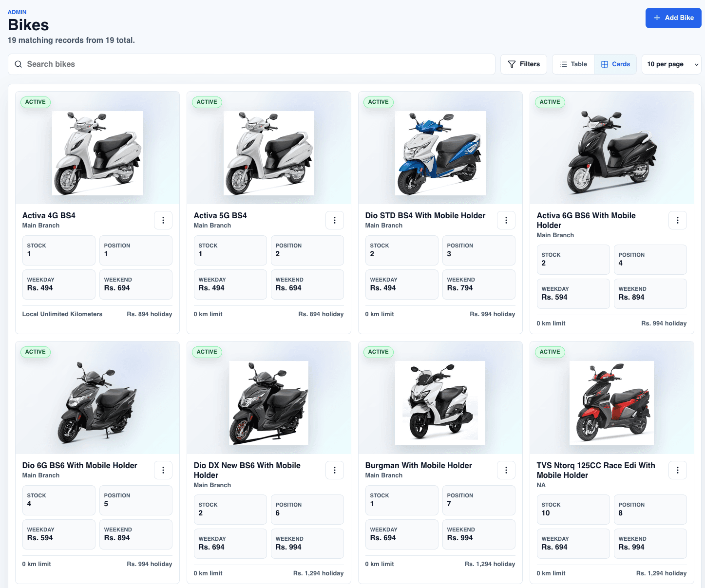Click Weekend Rs. 794 on Dio STD card

(x=478, y=285)
